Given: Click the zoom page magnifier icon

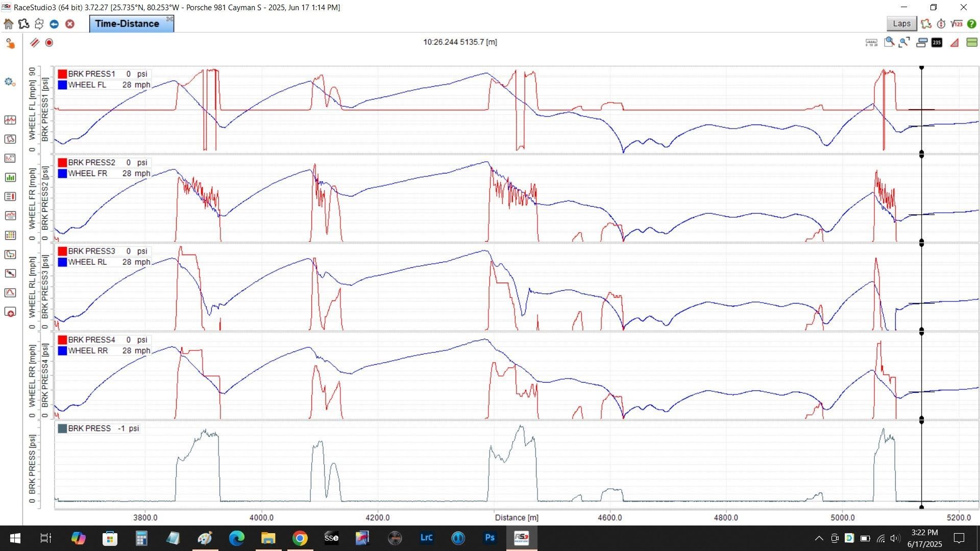Looking at the screenshot, I should click(x=889, y=42).
